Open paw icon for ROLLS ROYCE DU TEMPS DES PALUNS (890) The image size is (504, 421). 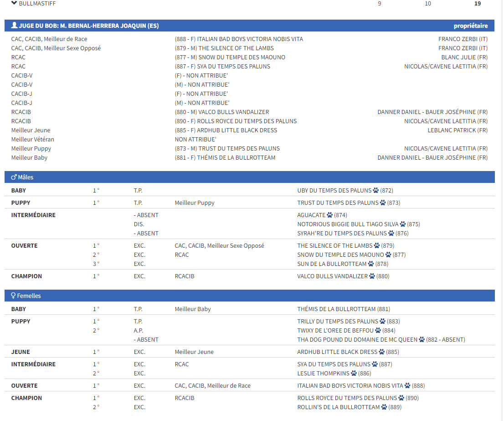(x=401, y=398)
